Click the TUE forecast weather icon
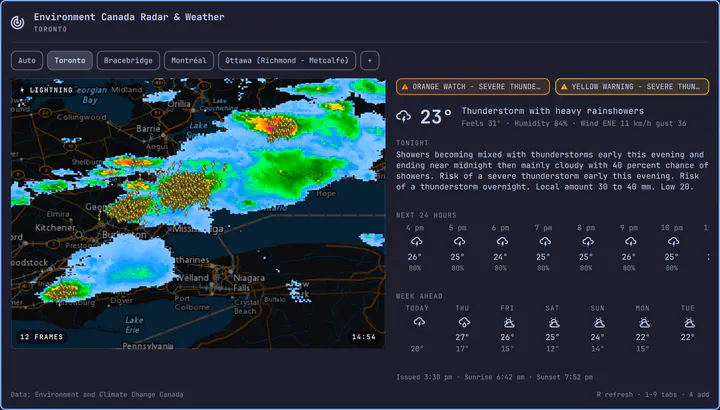 point(689,323)
